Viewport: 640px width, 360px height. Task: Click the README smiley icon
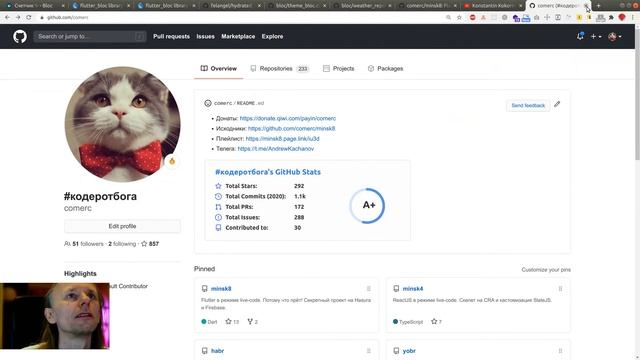pos(208,103)
